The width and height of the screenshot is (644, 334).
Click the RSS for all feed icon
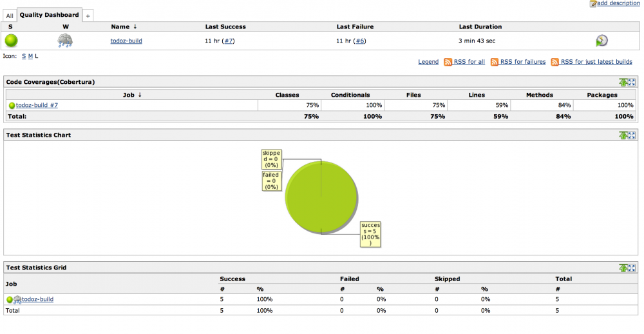tap(448, 62)
